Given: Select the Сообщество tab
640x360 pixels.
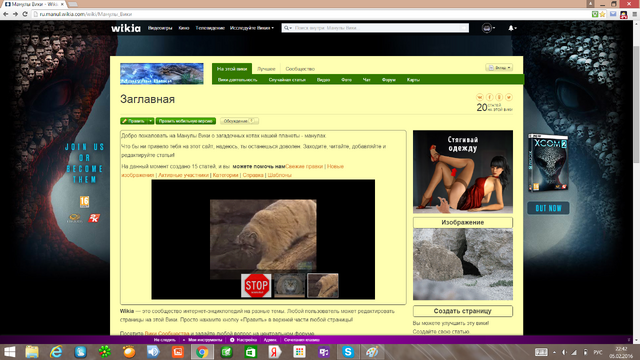Looking at the screenshot, I should 300,69.
